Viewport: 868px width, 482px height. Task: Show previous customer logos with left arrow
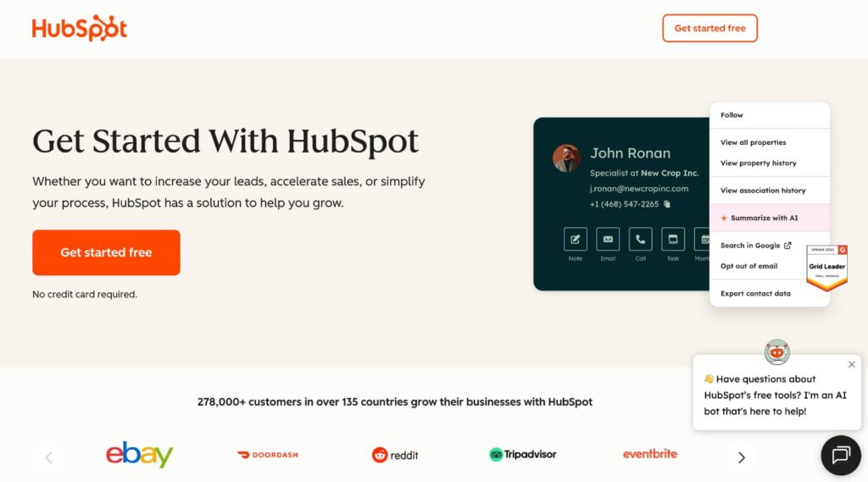coord(48,457)
